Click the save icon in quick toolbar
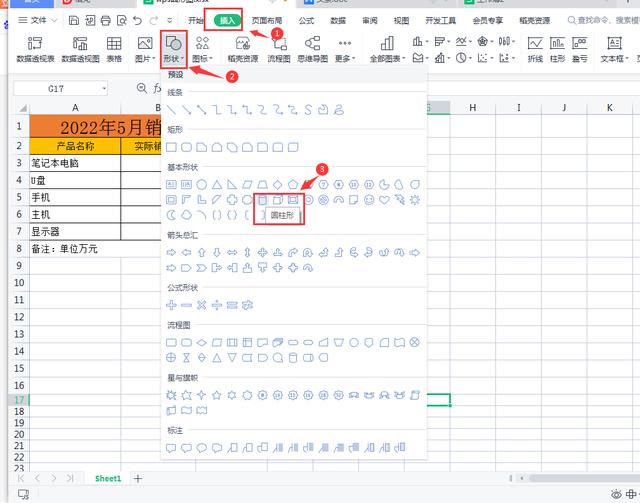 coord(74,20)
